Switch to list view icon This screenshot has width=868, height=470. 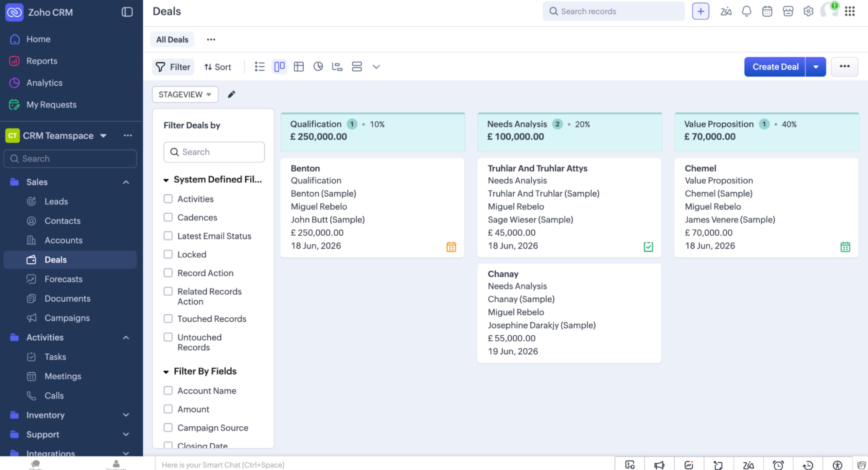(259, 67)
